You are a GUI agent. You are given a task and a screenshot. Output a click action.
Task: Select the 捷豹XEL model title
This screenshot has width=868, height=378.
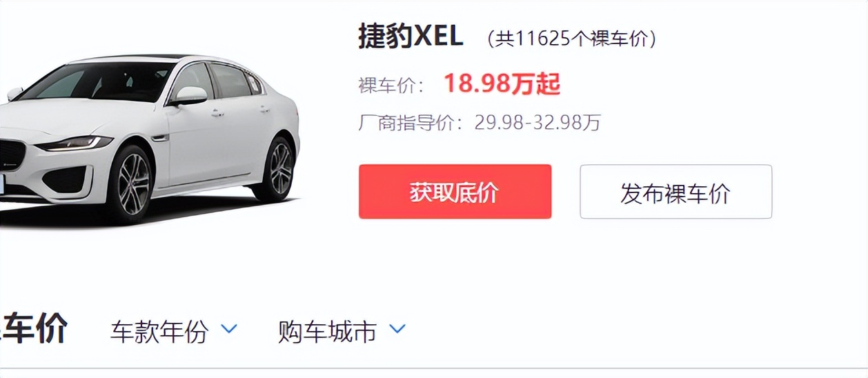tap(411, 37)
